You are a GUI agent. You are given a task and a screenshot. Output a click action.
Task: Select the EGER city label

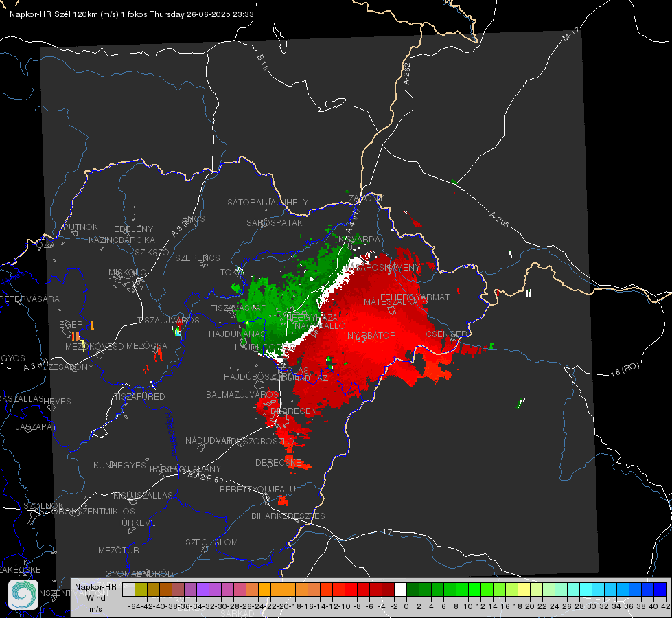click(71, 324)
